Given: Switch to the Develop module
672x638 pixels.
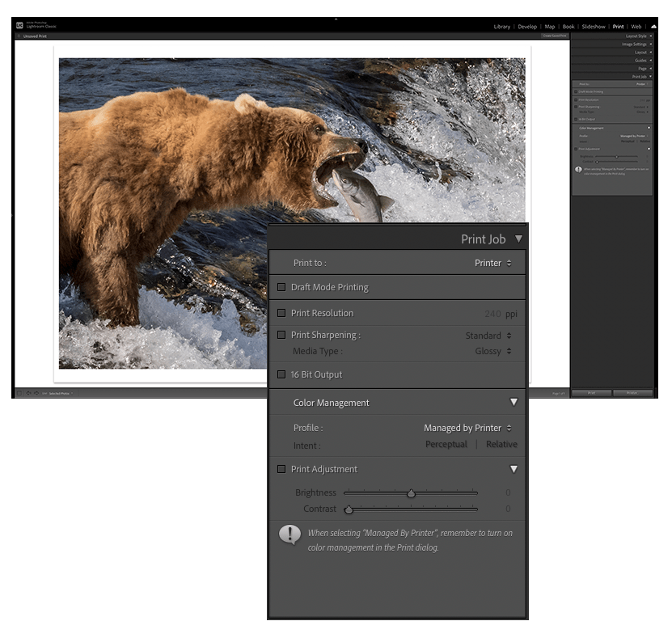Looking at the screenshot, I should point(527,26).
